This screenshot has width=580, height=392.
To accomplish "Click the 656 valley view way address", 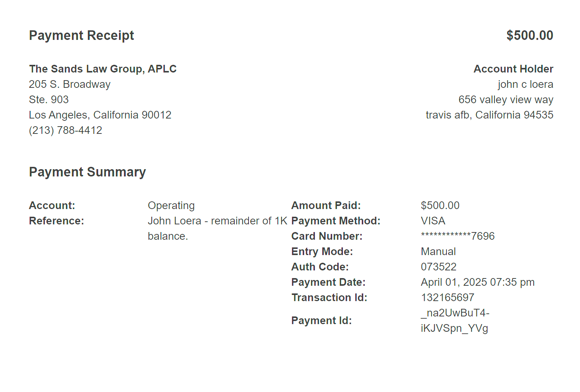I will click(x=506, y=99).
